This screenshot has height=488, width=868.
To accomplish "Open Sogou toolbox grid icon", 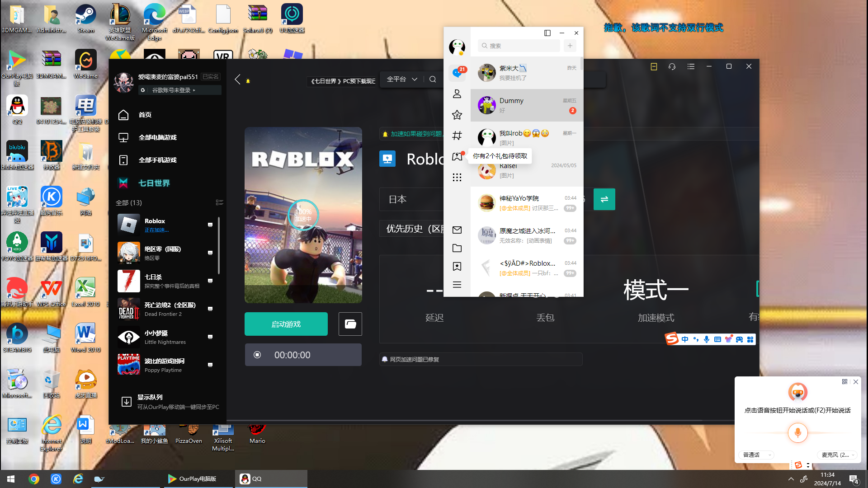I will pyautogui.click(x=750, y=339).
